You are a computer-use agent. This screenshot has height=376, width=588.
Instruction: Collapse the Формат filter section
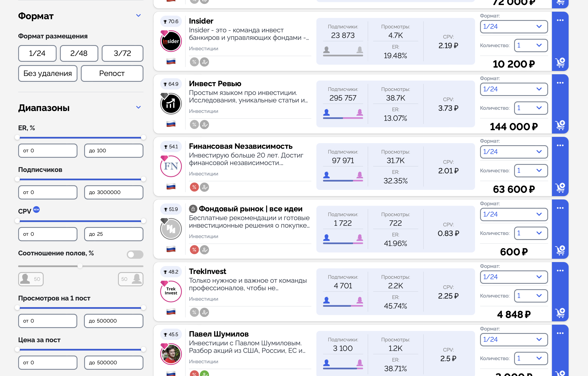(x=138, y=15)
